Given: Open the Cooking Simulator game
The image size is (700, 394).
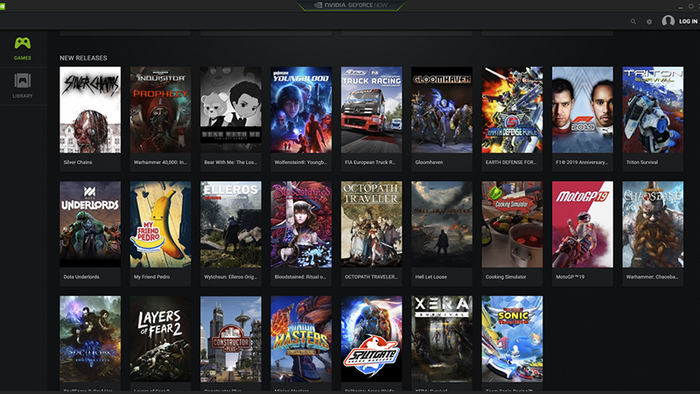Looking at the screenshot, I should click(x=512, y=233).
